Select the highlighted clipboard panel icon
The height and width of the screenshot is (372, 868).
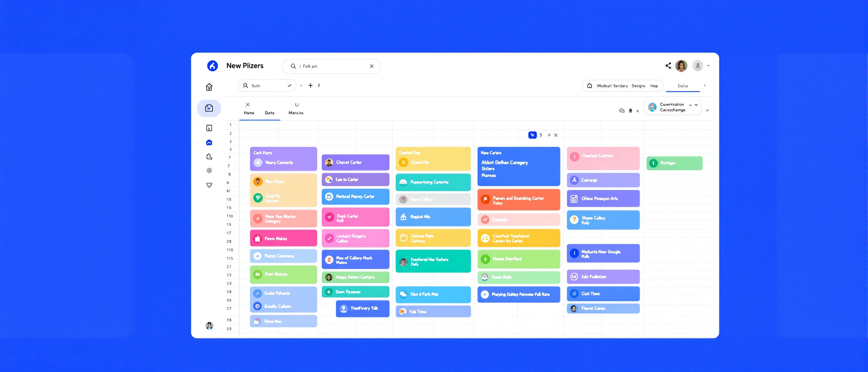tap(209, 108)
